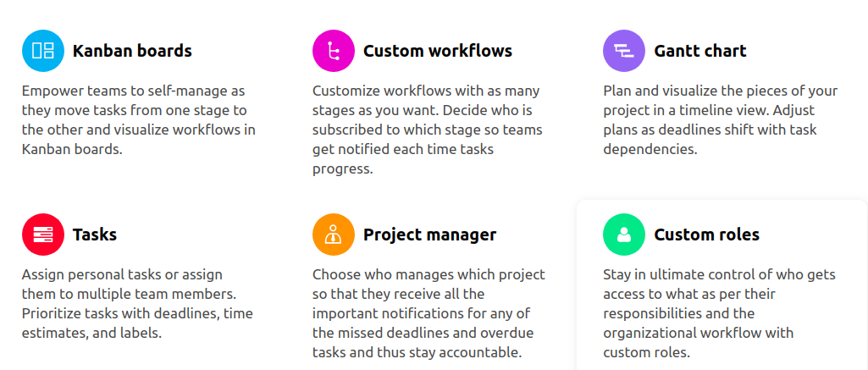Open the Kanban boards heading
The height and width of the screenshot is (370, 868).
click(132, 51)
